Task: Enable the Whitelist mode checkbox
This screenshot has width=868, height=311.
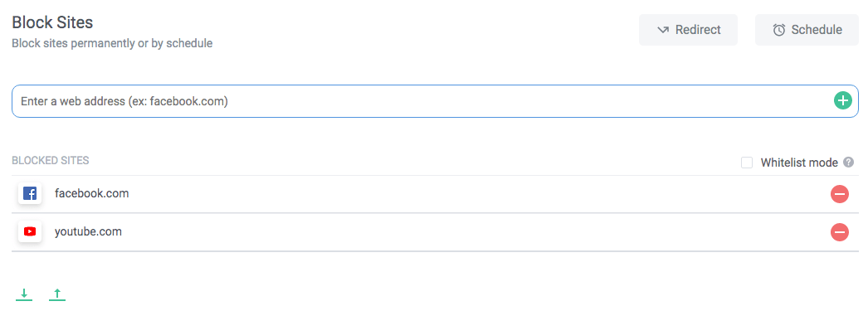Action: point(747,163)
